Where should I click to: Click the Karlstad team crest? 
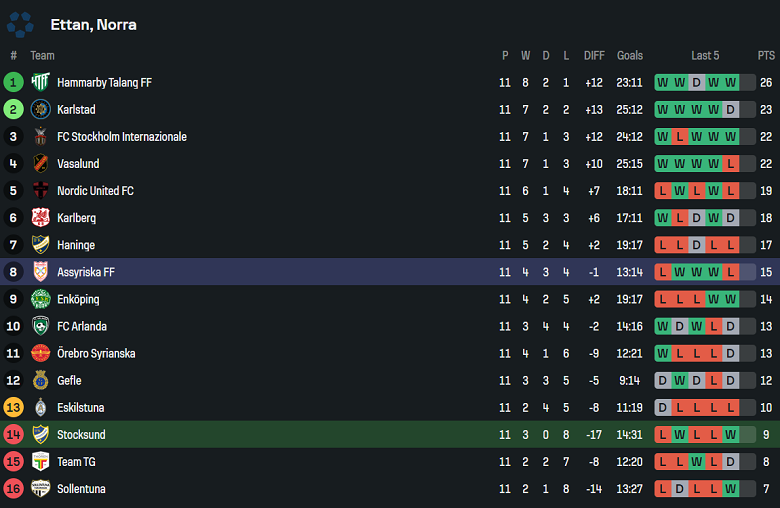click(x=40, y=110)
